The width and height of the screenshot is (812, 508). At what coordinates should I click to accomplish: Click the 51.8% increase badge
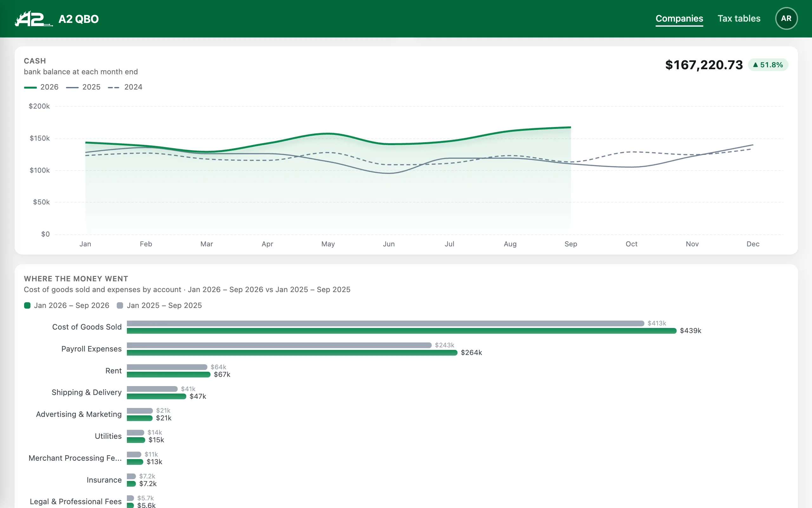coord(768,65)
